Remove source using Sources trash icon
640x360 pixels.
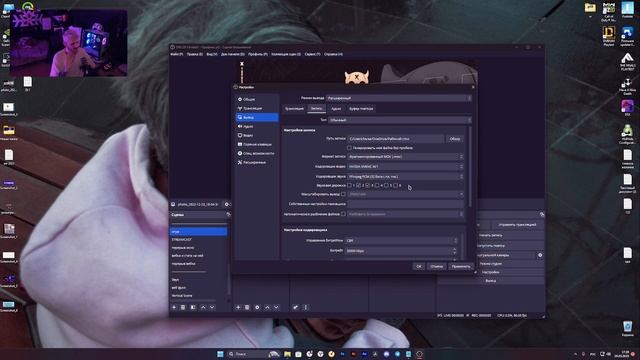[247, 307]
